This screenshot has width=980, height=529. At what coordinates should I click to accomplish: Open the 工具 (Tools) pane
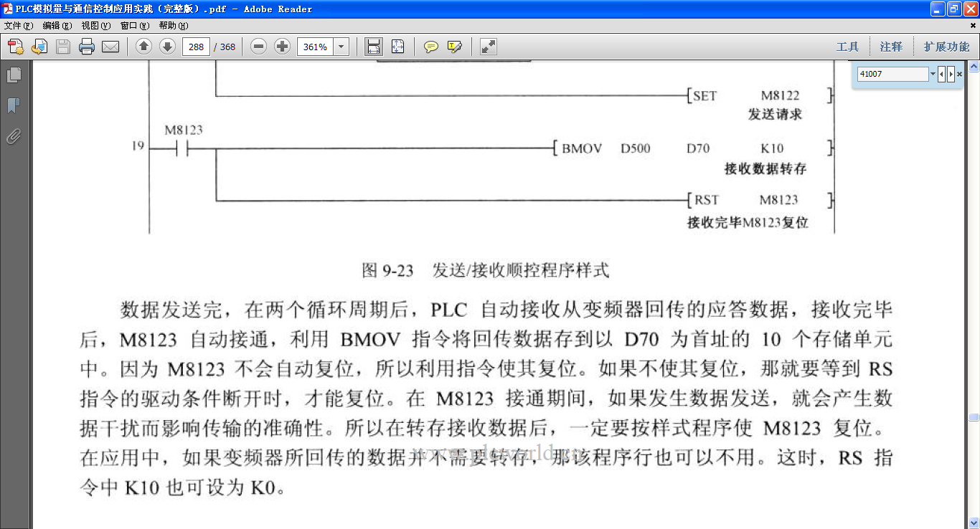(847, 47)
